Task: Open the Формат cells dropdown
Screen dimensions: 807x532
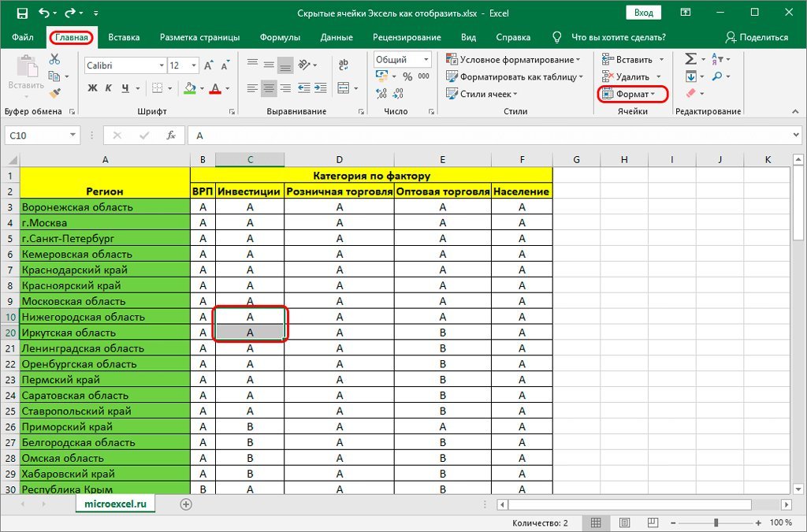Action: click(x=633, y=94)
